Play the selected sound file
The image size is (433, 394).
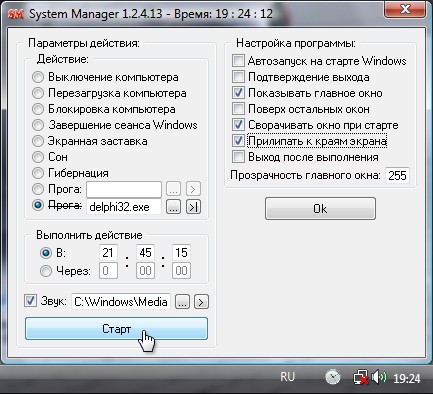(x=201, y=302)
